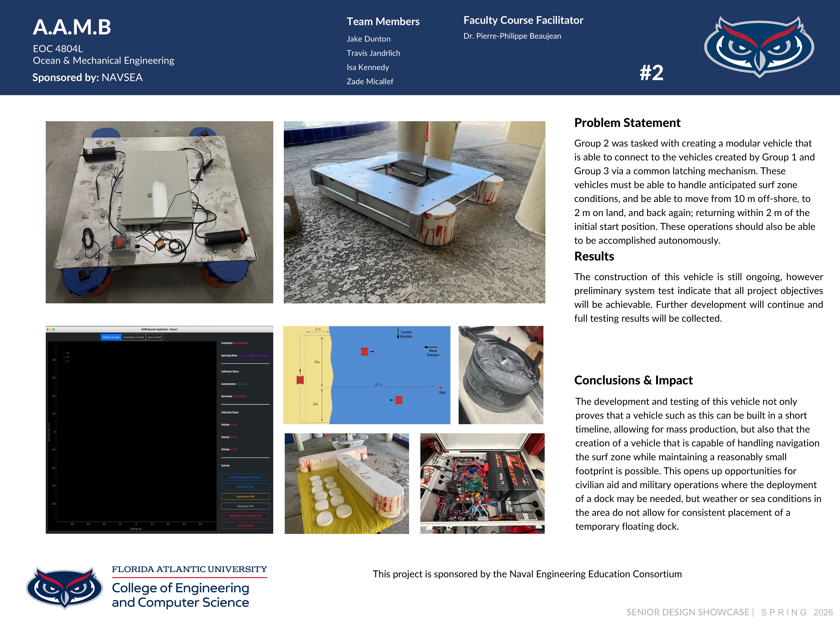Click the Reset GPS Origin button
Image resolution: width=840 pixels, height=630 pixels.
(x=245, y=526)
